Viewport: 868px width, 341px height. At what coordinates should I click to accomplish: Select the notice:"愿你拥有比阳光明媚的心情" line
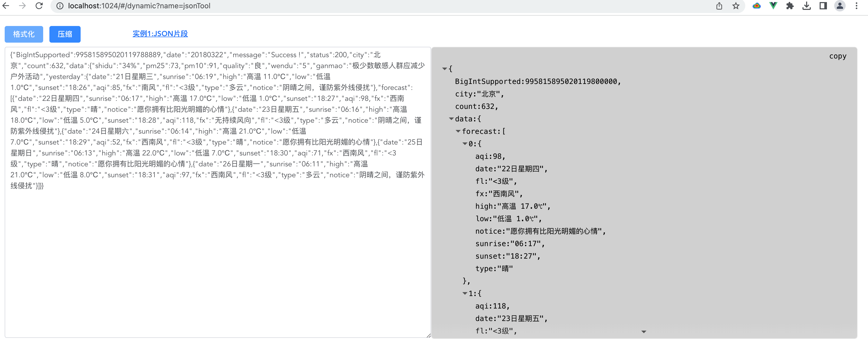540,231
